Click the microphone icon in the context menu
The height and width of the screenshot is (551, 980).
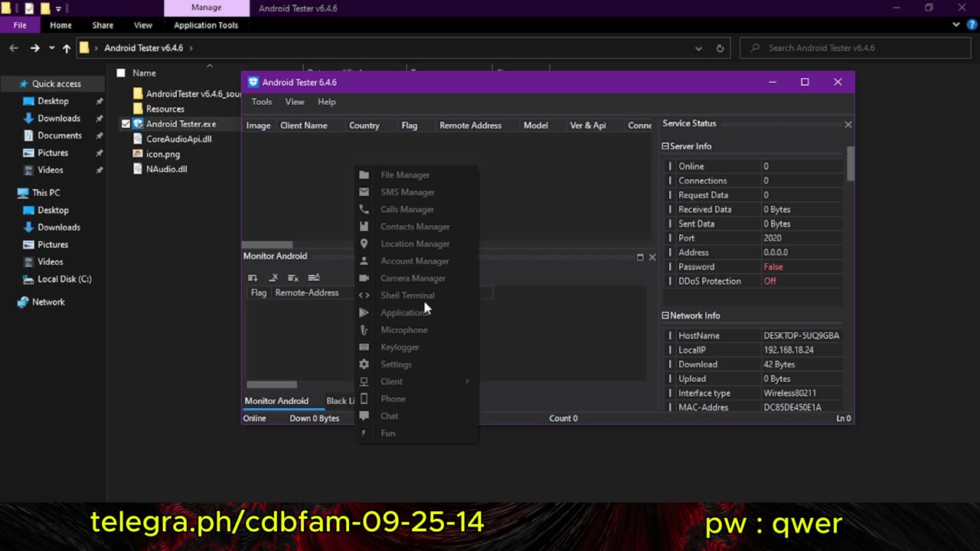(x=364, y=330)
